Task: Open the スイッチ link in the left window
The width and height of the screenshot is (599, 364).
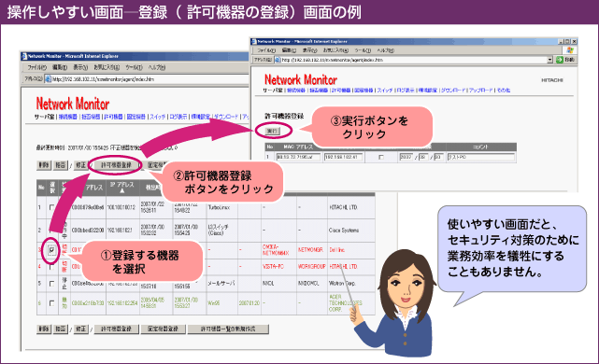Action: [157, 117]
